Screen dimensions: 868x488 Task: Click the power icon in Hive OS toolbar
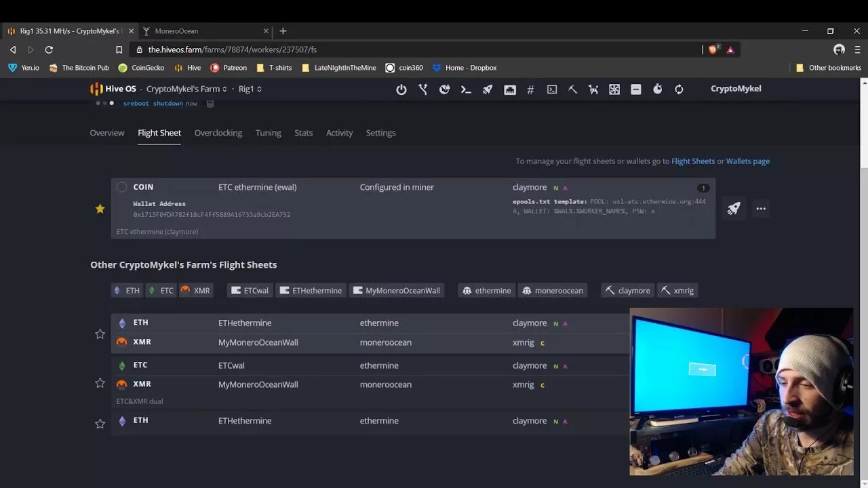[x=401, y=89]
